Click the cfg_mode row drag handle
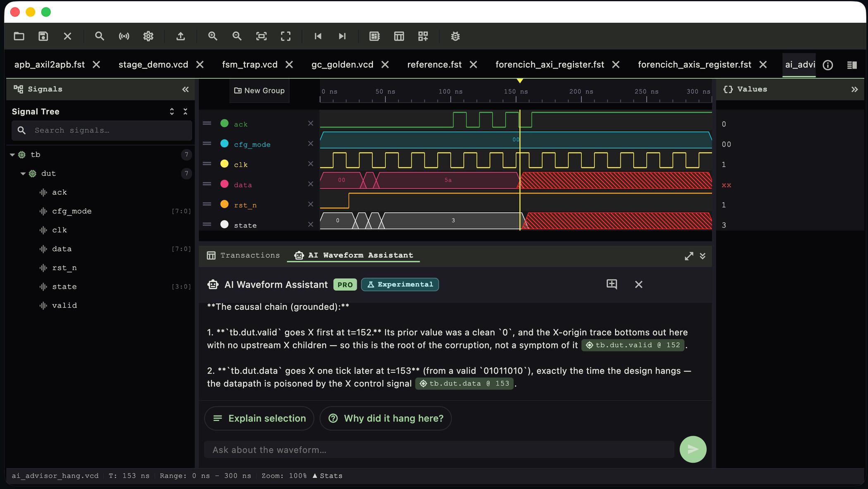 (x=207, y=144)
